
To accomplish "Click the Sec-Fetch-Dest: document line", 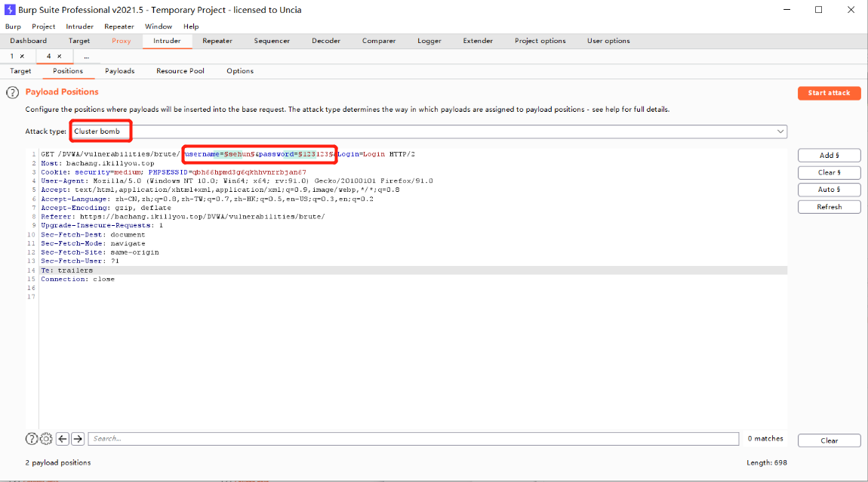I will click(93, 235).
